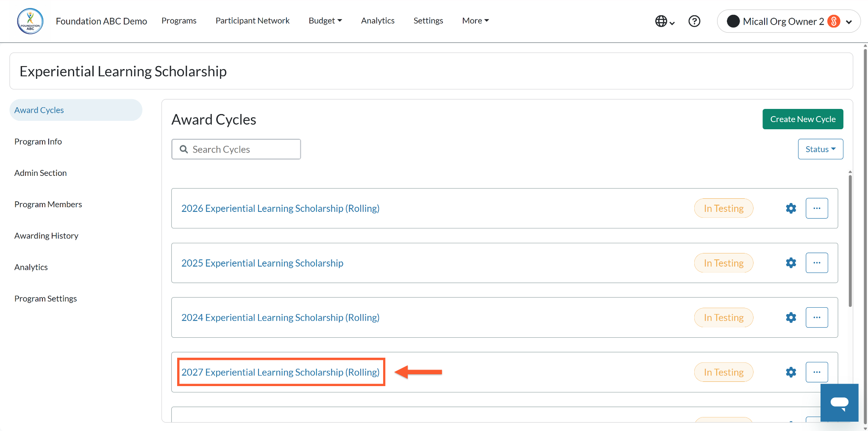Open settings gear for 2025 Experiential Learning Scholarship

point(791,263)
